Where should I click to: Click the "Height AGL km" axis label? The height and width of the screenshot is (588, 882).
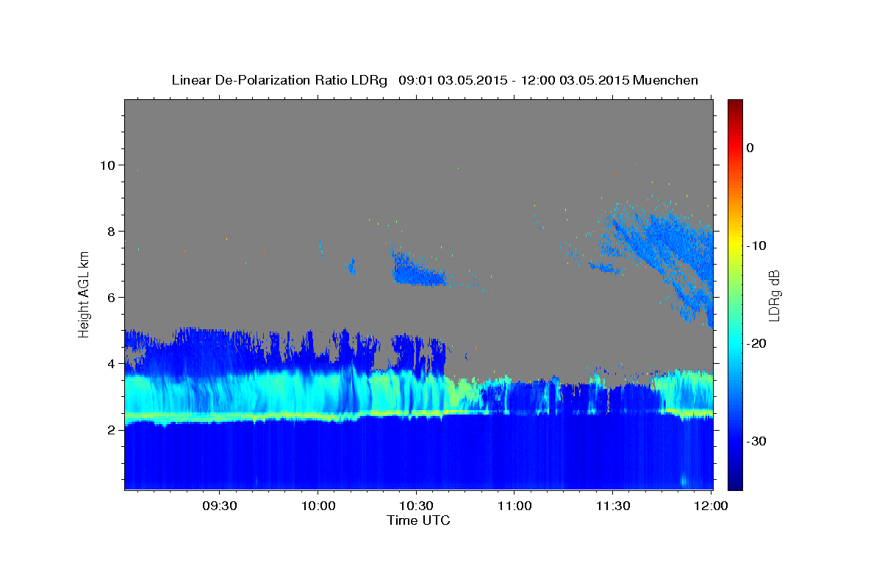point(85,294)
